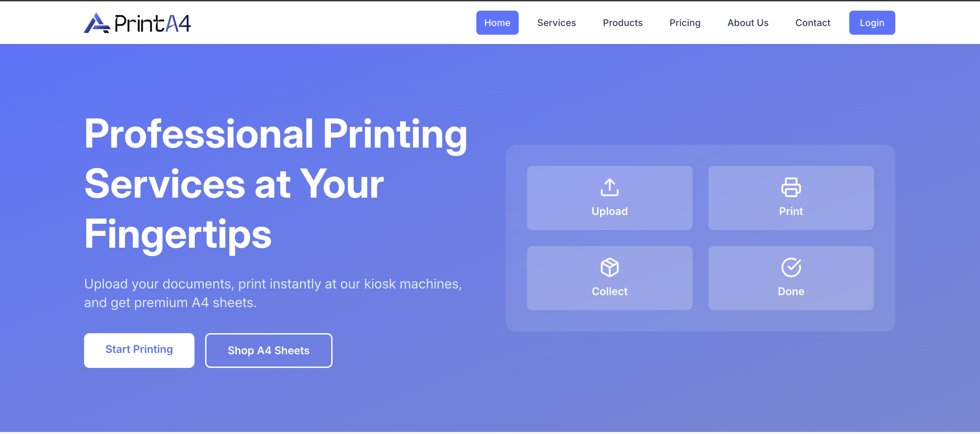This screenshot has width=980, height=434.
Task: Select the Collect step card
Action: pos(609,278)
